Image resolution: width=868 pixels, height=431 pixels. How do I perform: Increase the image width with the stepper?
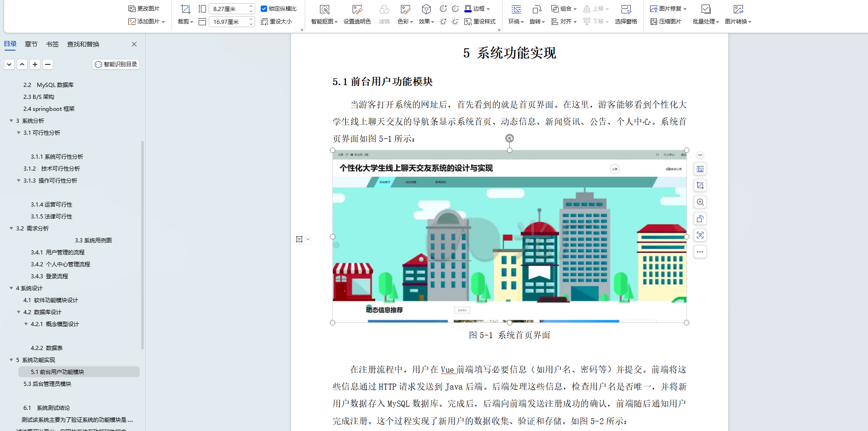coord(251,18)
